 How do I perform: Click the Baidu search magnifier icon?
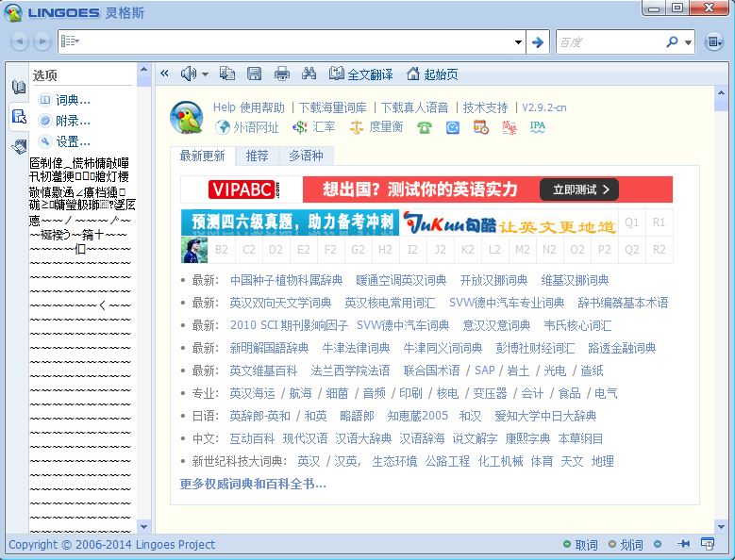(x=672, y=42)
